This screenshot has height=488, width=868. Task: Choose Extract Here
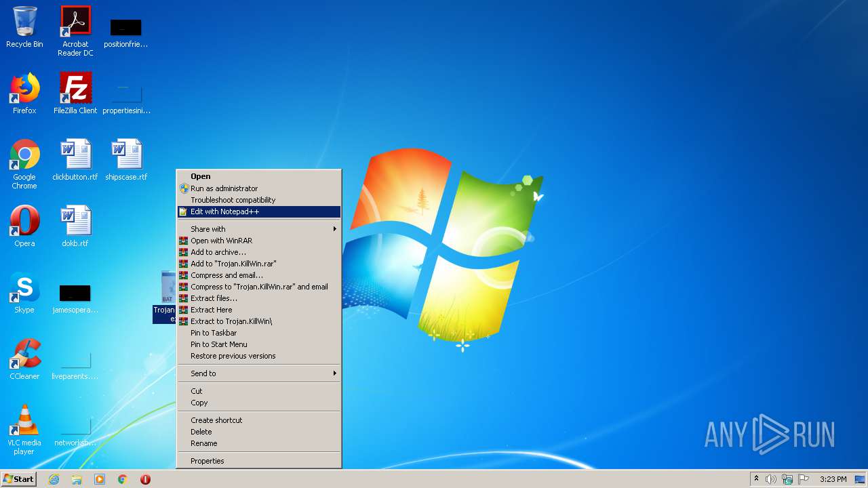click(x=259, y=310)
